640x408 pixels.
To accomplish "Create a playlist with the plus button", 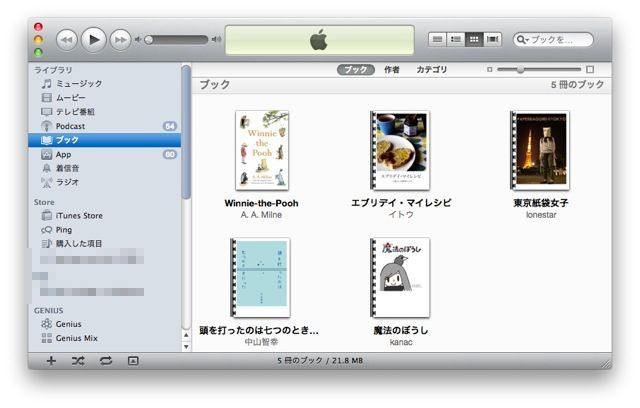I will tap(51, 361).
